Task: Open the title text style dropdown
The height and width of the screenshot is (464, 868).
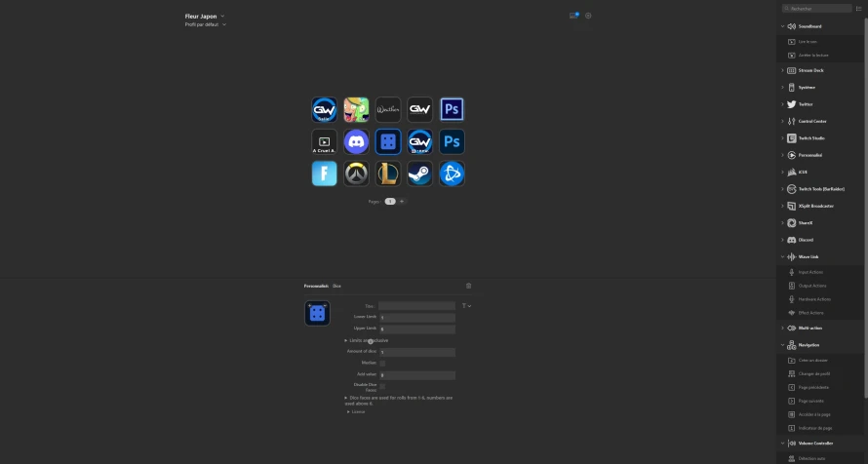Action: tap(466, 306)
